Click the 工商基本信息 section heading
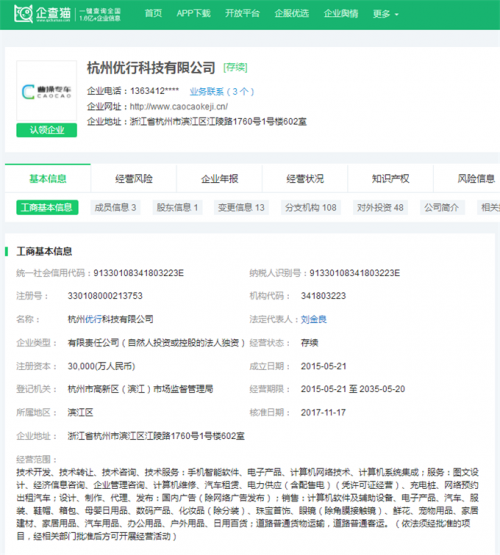500x555 pixels. 44,251
